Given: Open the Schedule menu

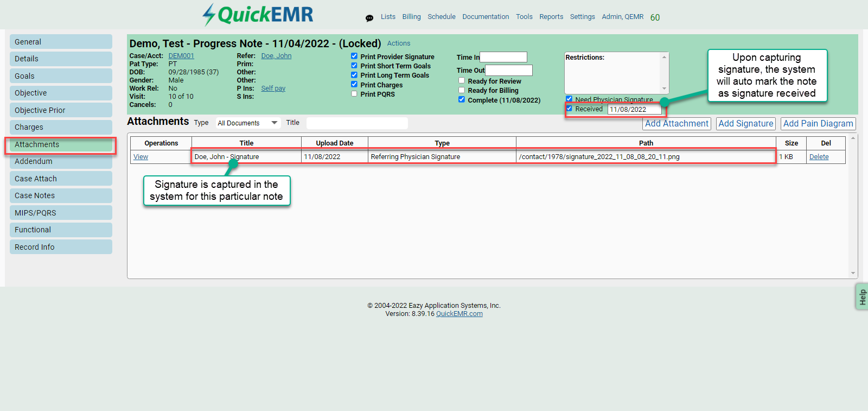Looking at the screenshot, I should (x=442, y=17).
